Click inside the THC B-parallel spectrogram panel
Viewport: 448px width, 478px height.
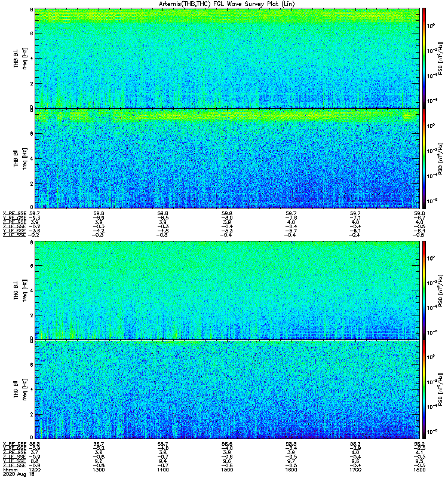(x=227, y=390)
